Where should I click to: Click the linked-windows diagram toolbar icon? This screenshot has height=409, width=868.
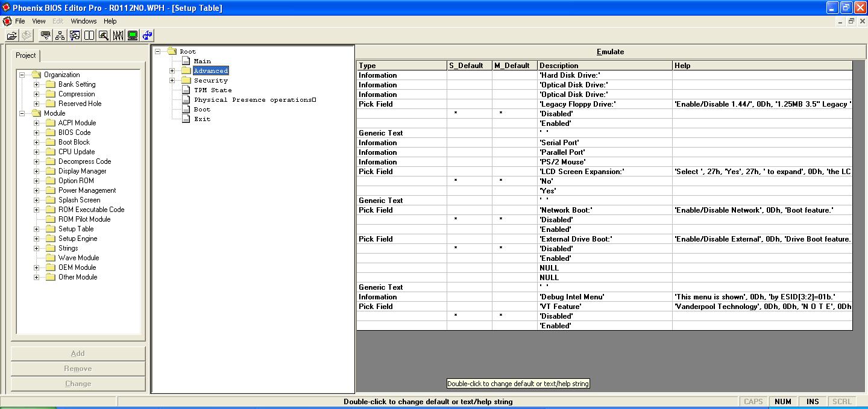tap(75, 36)
